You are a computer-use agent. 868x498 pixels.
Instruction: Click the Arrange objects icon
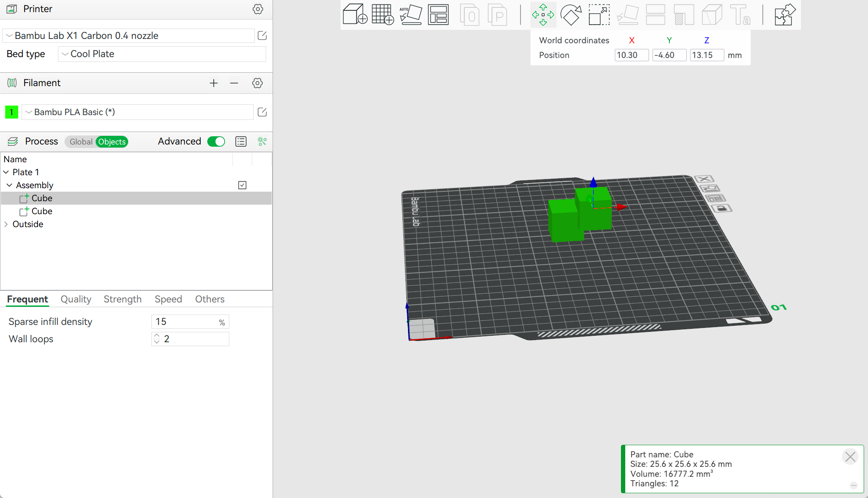click(x=438, y=14)
